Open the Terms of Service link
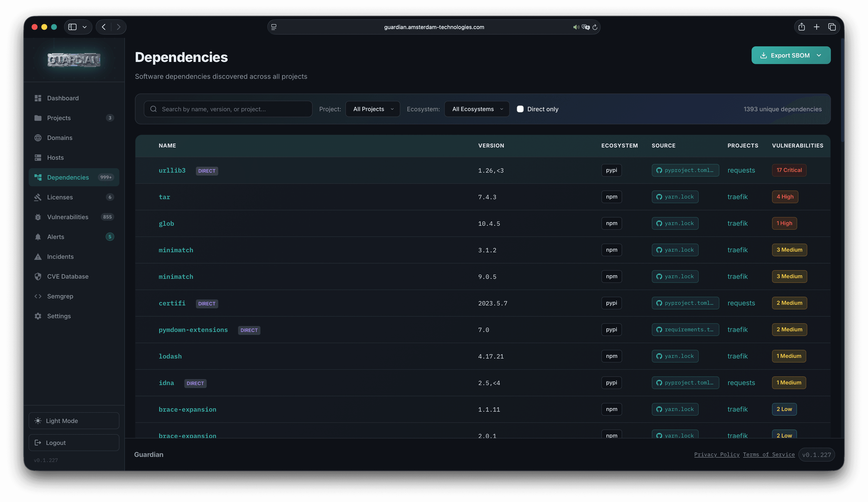 point(769,455)
